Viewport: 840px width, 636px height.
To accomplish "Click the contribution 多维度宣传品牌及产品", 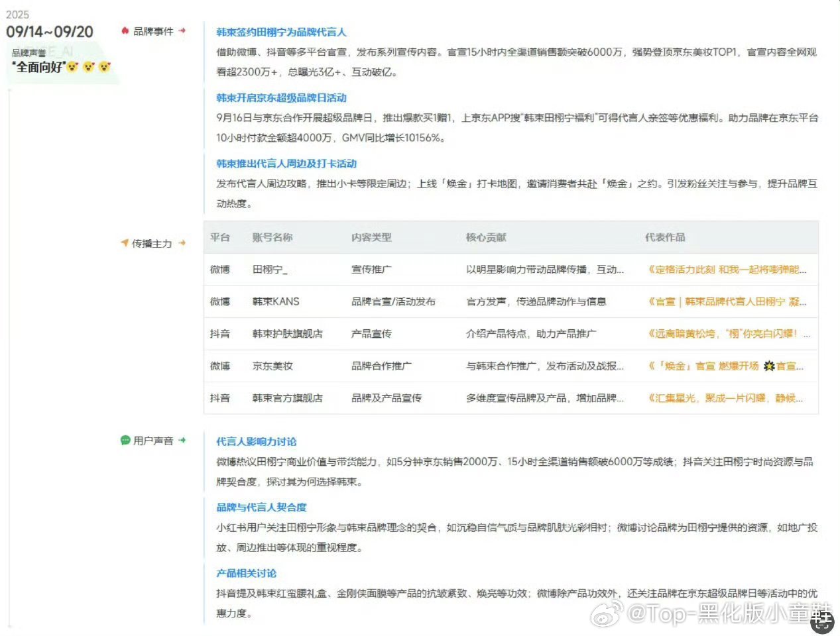I will tap(545, 398).
